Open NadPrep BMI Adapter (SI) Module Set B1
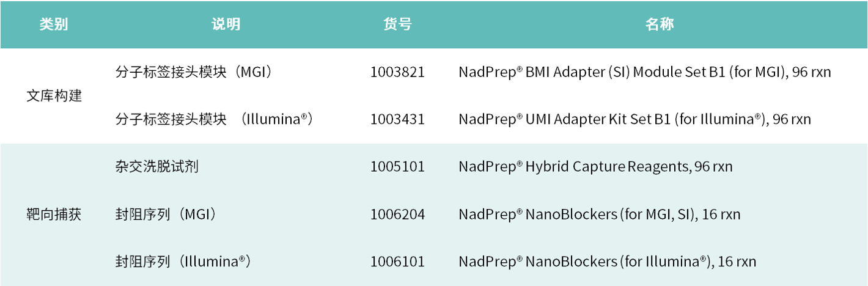Screen dimensions: 868x286 tap(644, 72)
